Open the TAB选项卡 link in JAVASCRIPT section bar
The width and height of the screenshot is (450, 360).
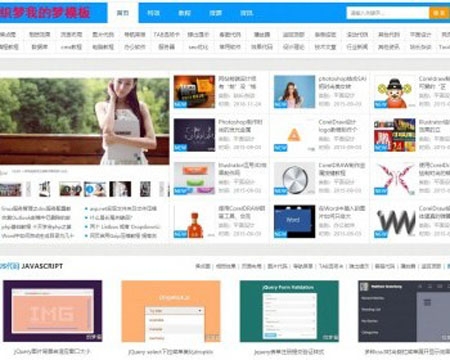click(330, 266)
